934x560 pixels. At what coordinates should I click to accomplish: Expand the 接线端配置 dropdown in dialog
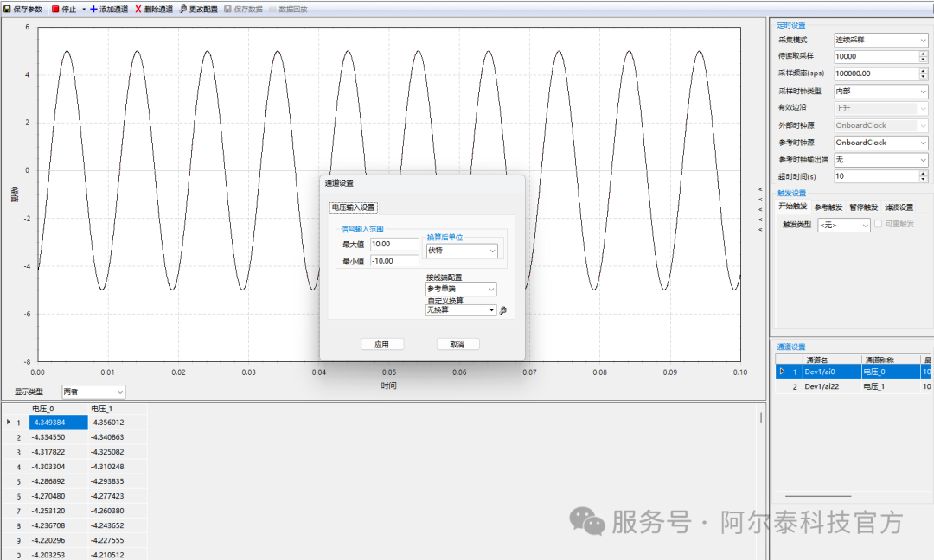click(x=461, y=289)
